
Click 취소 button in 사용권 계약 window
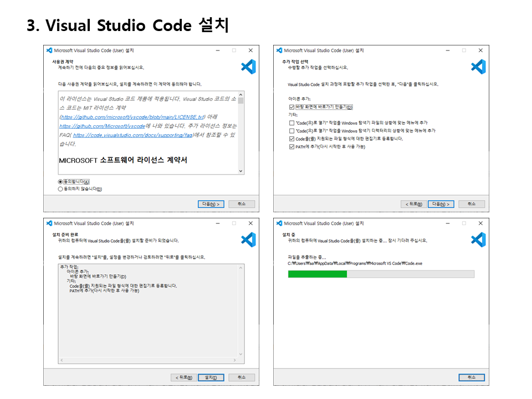coord(242,204)
